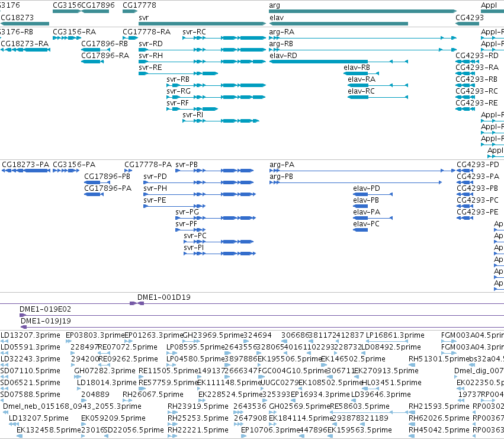
Task: Click the CG18273-PA protein label
Action: 25,165
